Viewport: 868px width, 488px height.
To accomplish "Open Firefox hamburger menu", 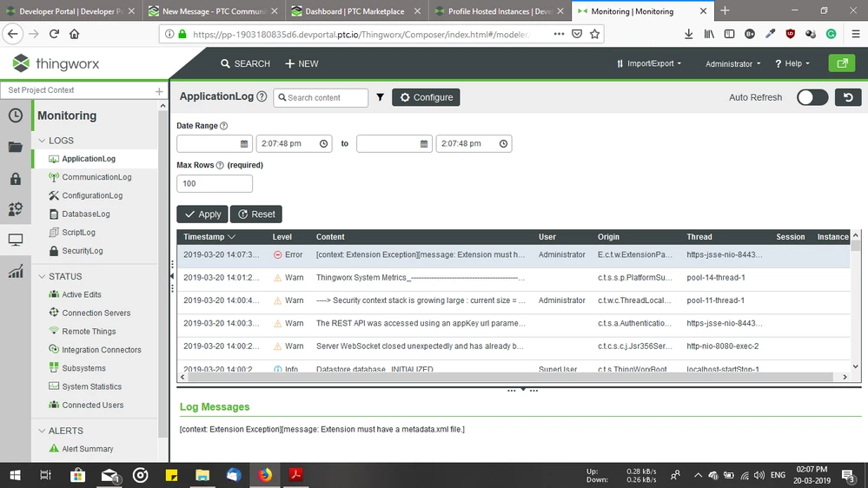I will (855, 35).
